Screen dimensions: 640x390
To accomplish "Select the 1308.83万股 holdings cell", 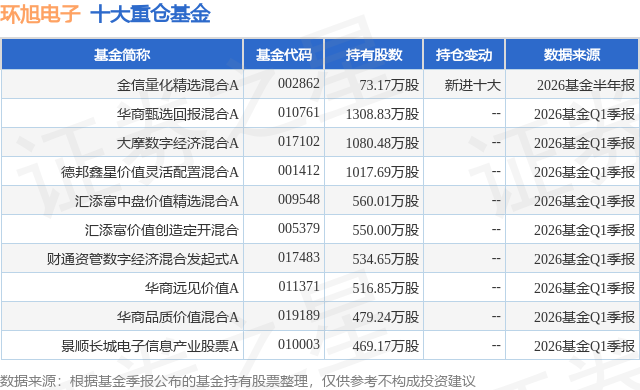I will click(x=382, y=114).
